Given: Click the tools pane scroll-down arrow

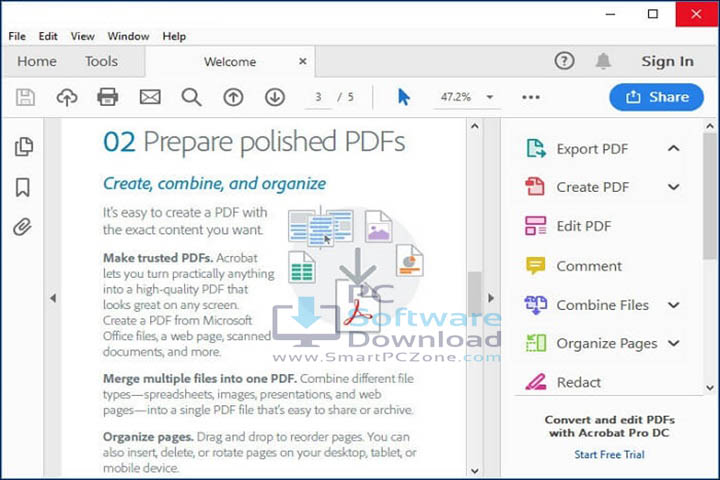Looking at the screenshot, I should (710, 388).
